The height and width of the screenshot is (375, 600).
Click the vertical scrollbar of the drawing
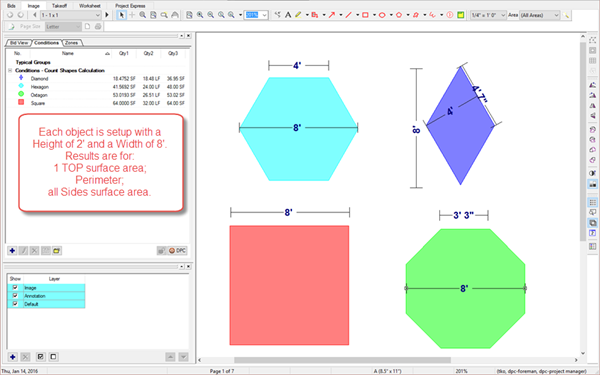coord(583,142)
